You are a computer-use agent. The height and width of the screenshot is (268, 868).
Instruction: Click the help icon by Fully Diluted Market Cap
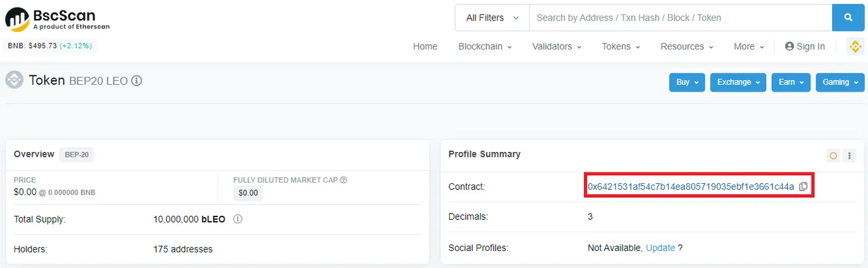pyautogui.click(x=343, y=180)
